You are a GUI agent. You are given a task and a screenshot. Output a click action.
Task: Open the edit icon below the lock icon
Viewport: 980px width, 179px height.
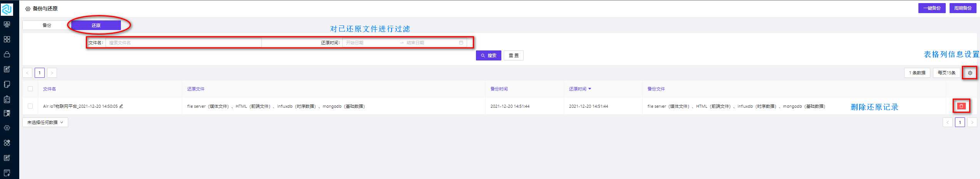pyautogui.click(x=7, y=69)
